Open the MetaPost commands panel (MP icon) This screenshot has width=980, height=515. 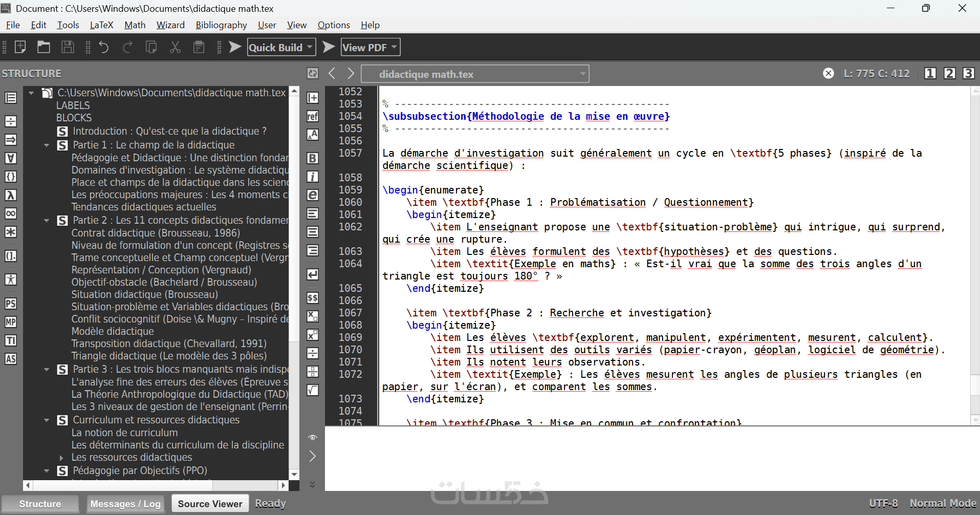coord(11,322)
